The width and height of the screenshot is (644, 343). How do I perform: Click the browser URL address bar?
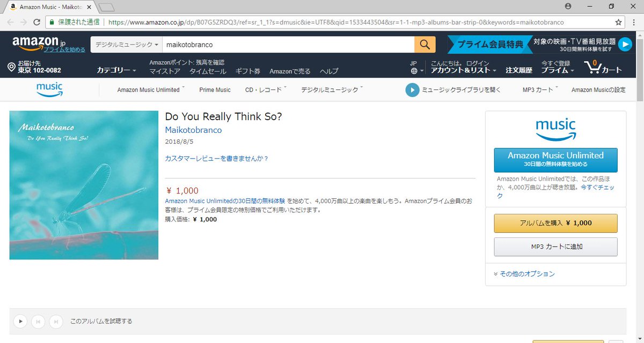pyautogui.click(x=335, y=23)
